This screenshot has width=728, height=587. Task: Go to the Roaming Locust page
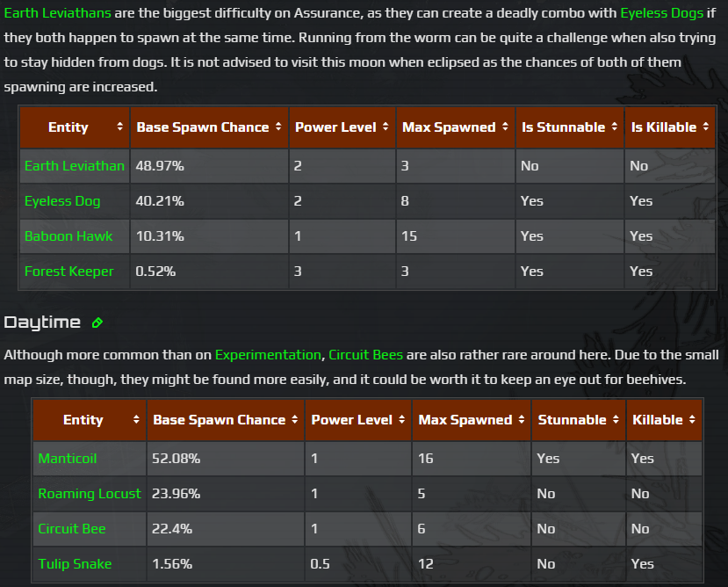pyautogui.click(x=89, y=494)
